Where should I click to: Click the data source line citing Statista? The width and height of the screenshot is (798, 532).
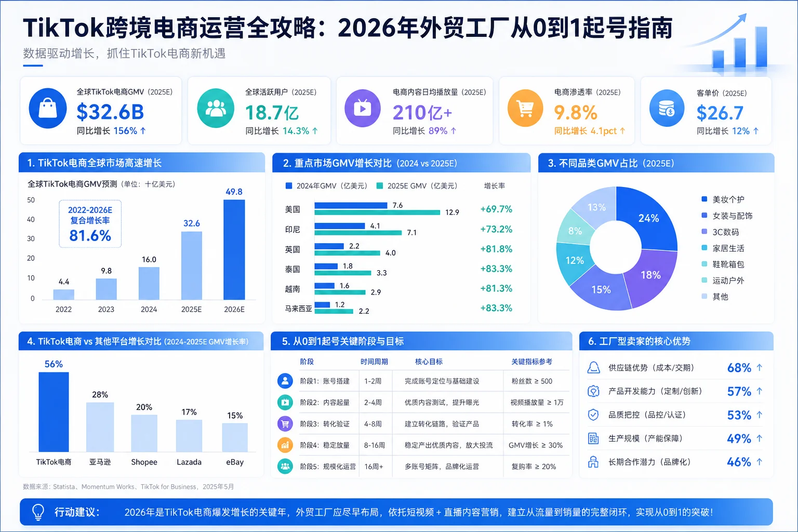(128, 487)
